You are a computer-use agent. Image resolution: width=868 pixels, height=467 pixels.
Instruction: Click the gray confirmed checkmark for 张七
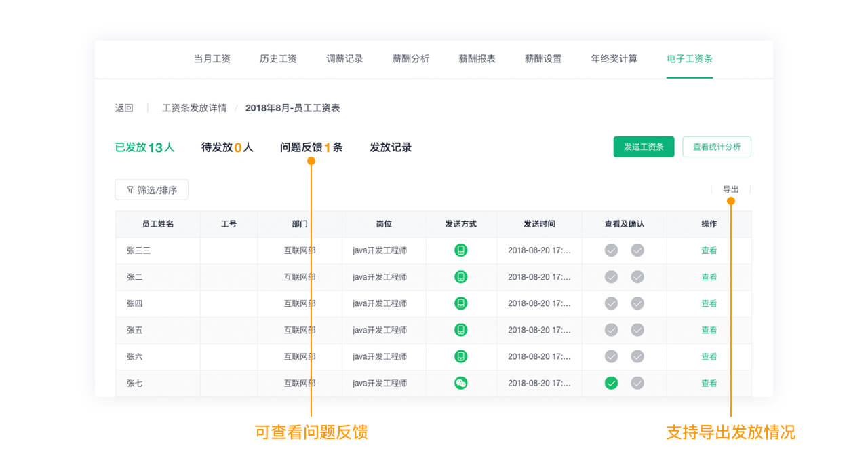pos(637,383)
